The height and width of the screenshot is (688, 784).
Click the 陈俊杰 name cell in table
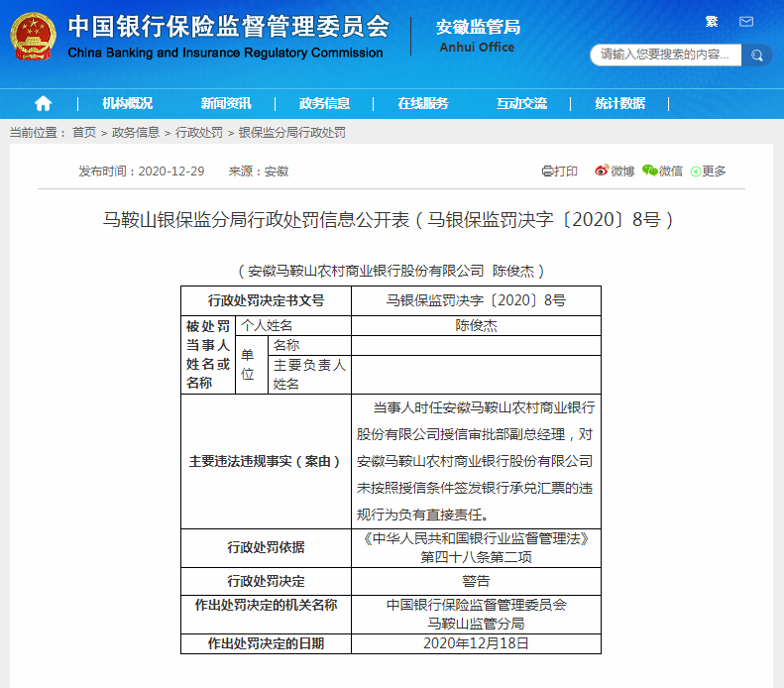pos(476,325)
